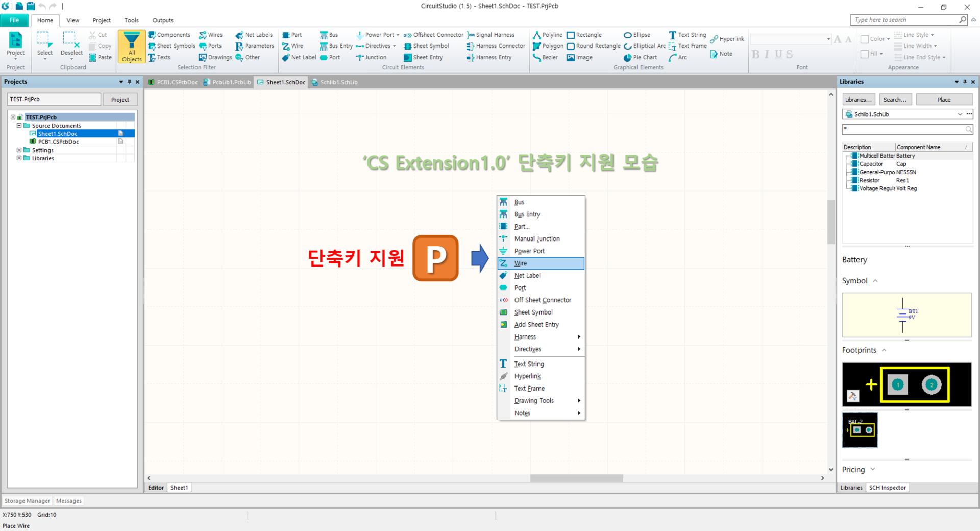Open the Power Port dropdown arrow
Image resolution: width=980 pixels, height=531 pixels.
click(398, 35)
